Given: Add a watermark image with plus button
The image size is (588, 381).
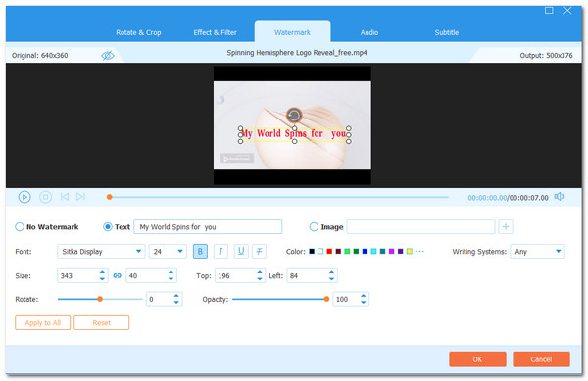Looking at the screenshot, I should coord(506,226).
